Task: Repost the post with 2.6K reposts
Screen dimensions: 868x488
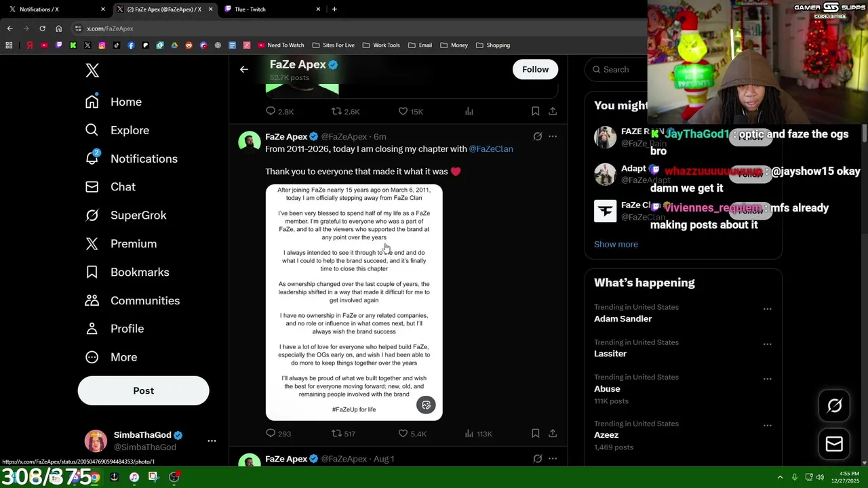Action: click(x=345, y=111)
